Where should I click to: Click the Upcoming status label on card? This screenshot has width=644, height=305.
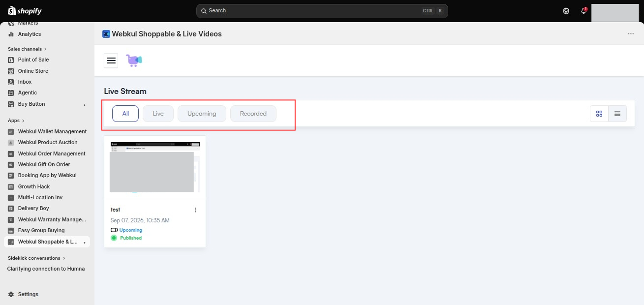[131, 230]
